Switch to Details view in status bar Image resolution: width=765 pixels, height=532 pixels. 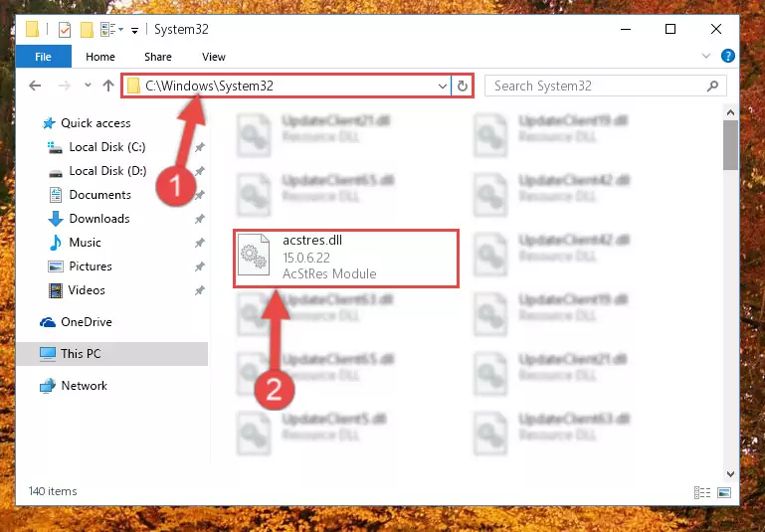(702, 492)
